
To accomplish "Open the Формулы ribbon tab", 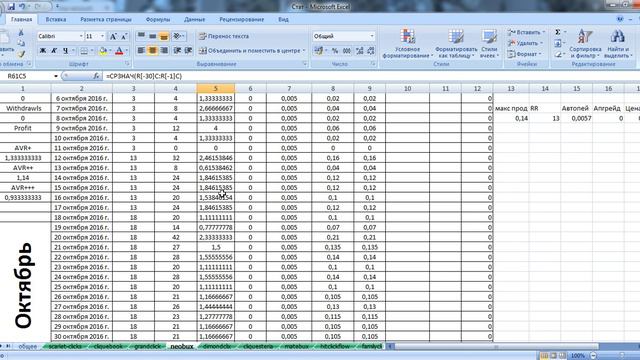I will point(158,19).
